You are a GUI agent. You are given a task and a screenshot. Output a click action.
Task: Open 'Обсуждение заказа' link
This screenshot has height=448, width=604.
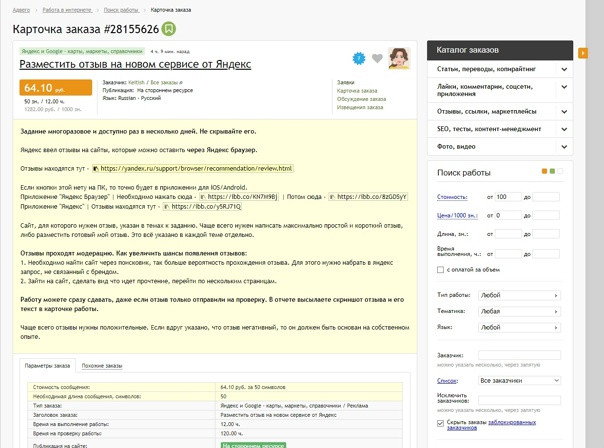361,99
